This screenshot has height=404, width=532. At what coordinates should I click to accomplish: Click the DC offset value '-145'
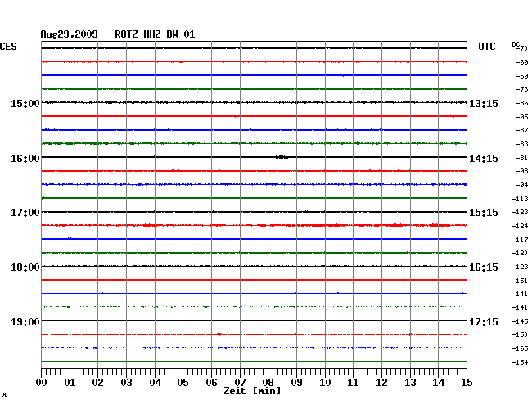tap(520, 321)
